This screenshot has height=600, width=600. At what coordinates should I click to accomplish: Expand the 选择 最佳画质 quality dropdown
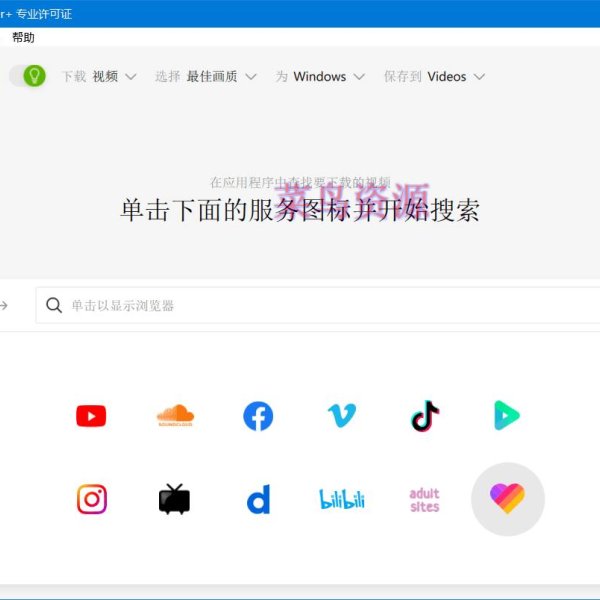[205, 77]
